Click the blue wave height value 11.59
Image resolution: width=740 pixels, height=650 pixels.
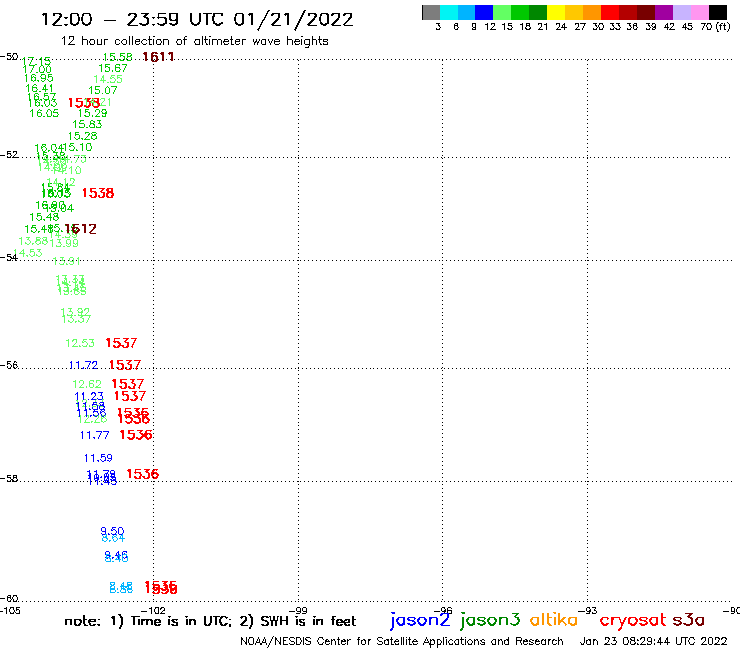99,458
